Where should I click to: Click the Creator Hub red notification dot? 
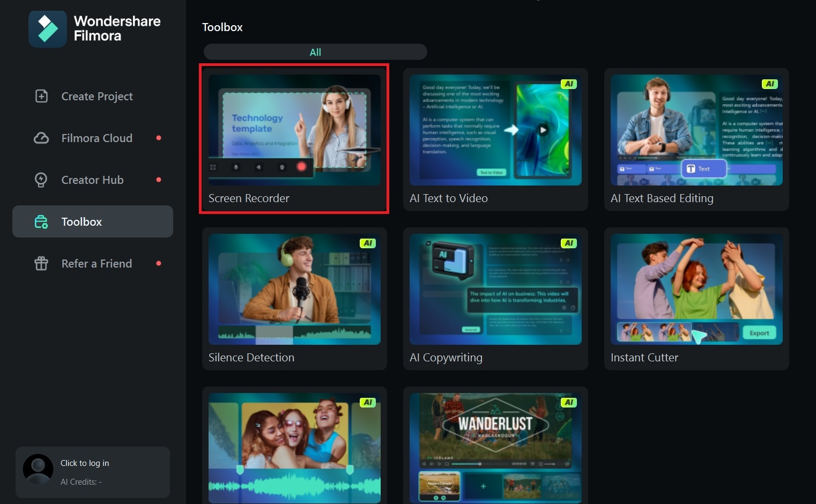point(159,180)
